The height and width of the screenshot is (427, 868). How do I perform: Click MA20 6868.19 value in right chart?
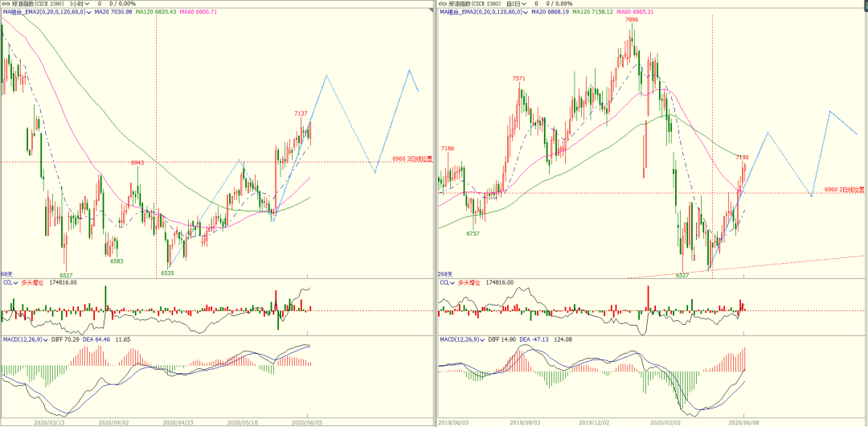tap(550, 11)
